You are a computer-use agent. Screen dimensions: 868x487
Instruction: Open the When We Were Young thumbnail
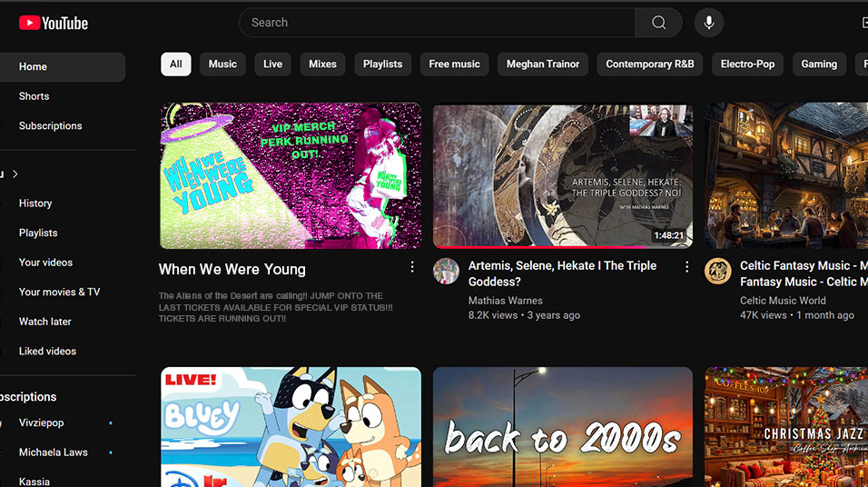(x=291, y=175)
